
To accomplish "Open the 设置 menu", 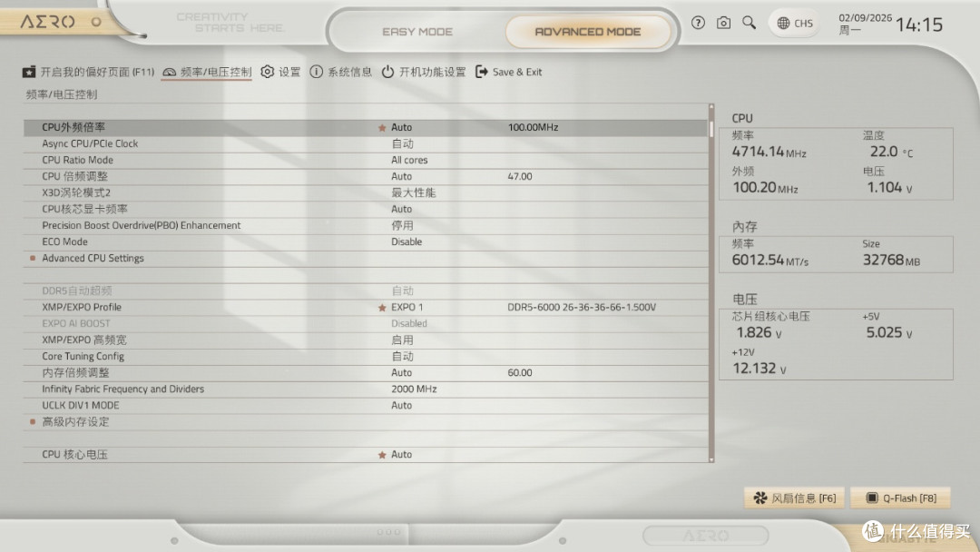I will [x=280, y=72].
